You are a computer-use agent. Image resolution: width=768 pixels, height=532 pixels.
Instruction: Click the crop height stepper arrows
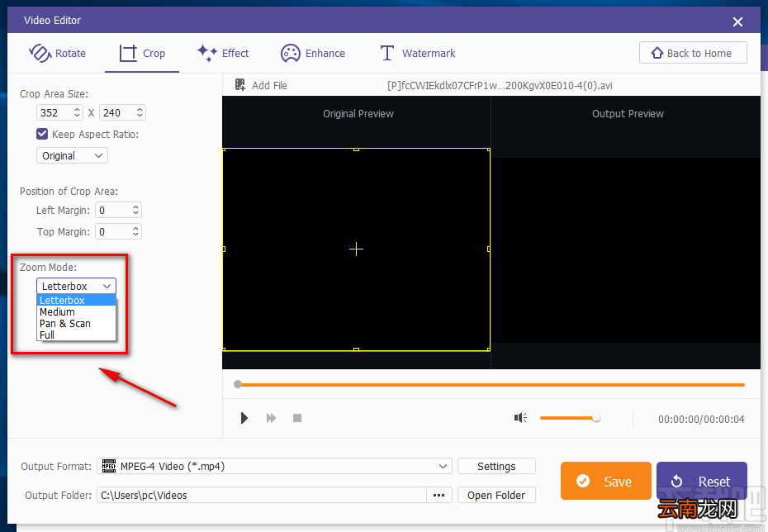140,112
